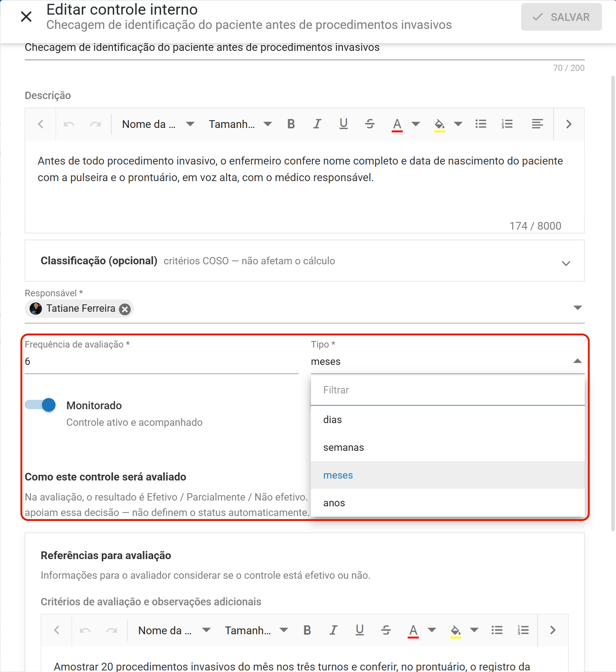
Task: Open the Responsável dropdown arrow
Action: click(577, 308)
